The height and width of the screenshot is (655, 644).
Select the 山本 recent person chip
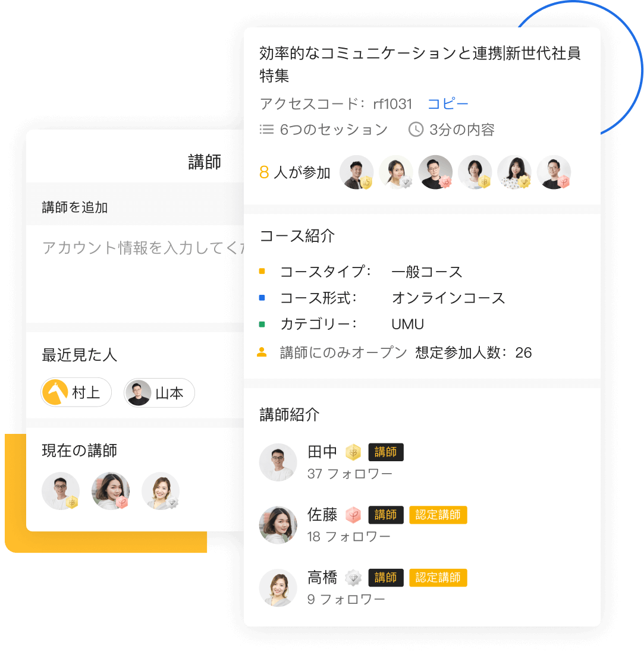click(x=159, y=393)
